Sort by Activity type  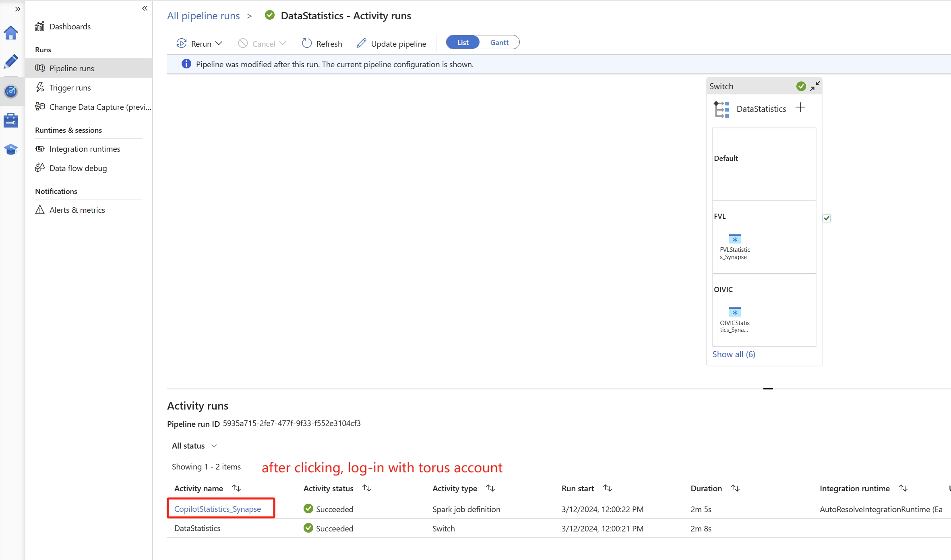(490, 488)
